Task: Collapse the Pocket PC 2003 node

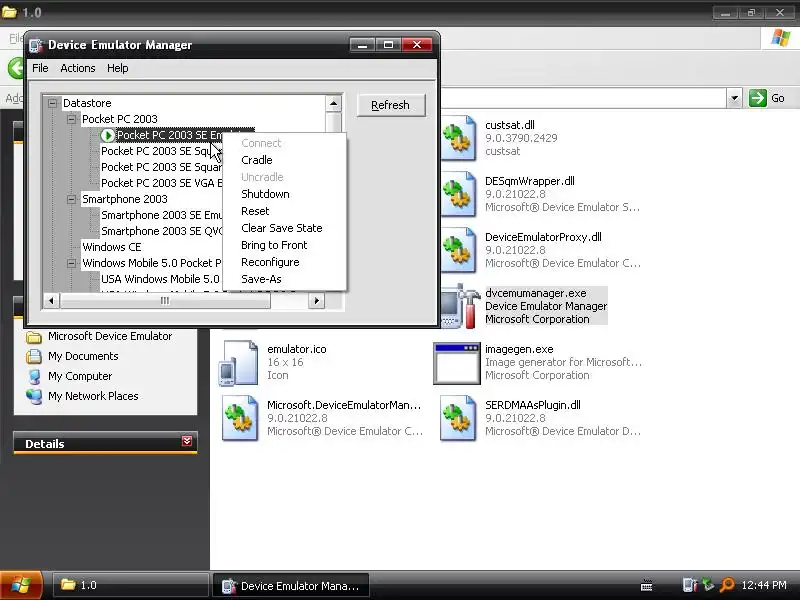Action: [x=71, y=119]
